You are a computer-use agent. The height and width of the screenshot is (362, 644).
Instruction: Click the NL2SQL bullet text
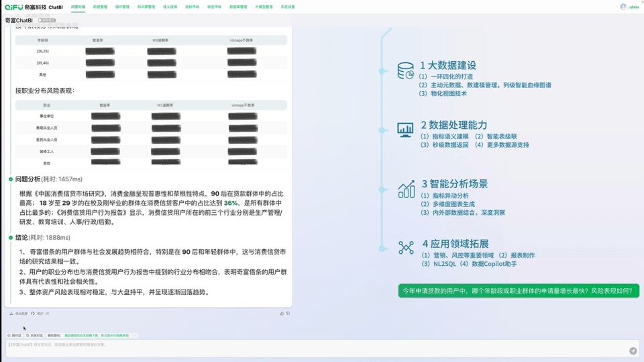[445, 264]
